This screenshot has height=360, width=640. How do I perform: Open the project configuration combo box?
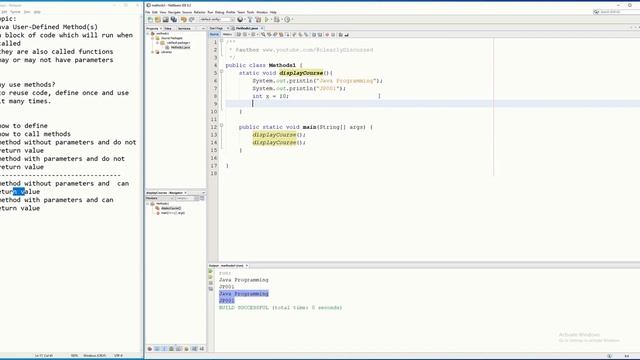coord(217,19)
